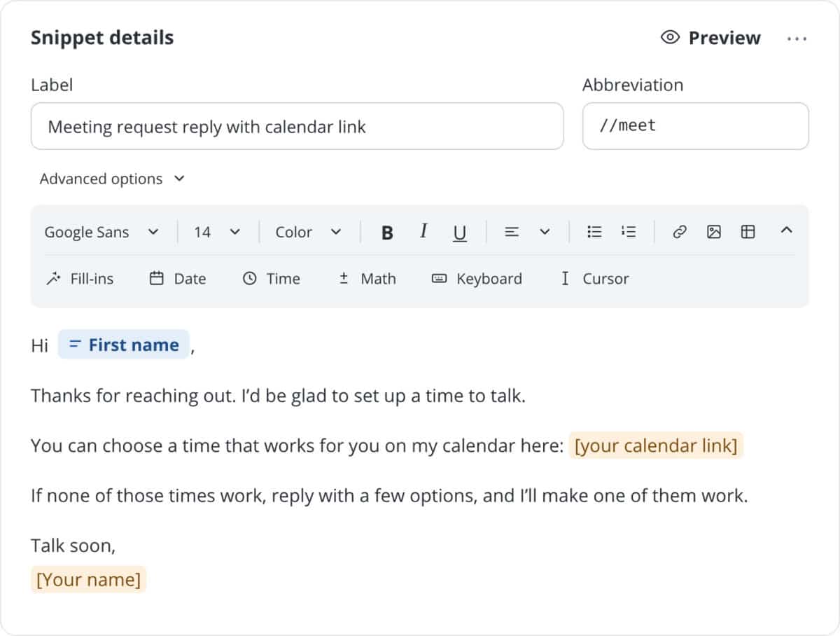
Task: Click the 'Snippet details' heading
Action: (102, 38)
